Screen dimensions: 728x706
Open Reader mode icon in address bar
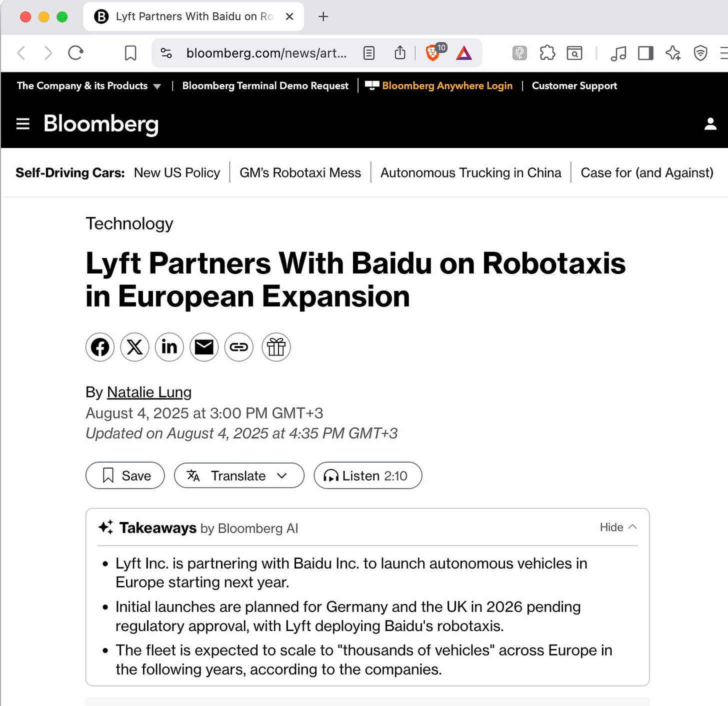pos(369,53)
